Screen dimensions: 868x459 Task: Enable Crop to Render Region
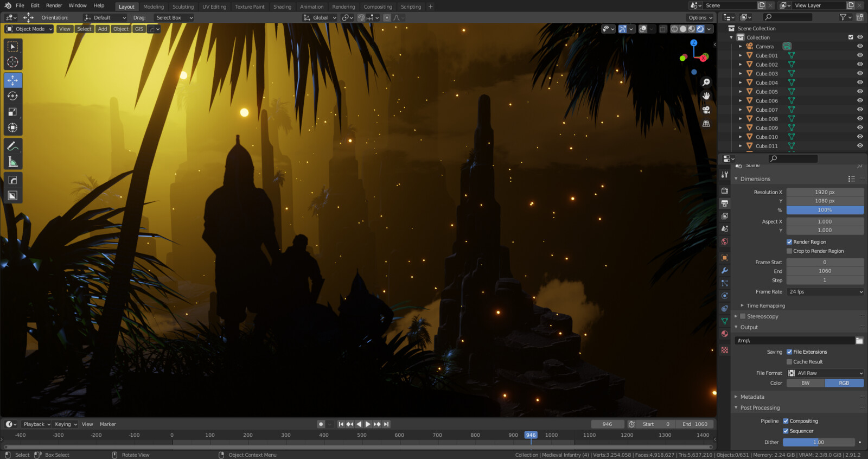point(789,251)
